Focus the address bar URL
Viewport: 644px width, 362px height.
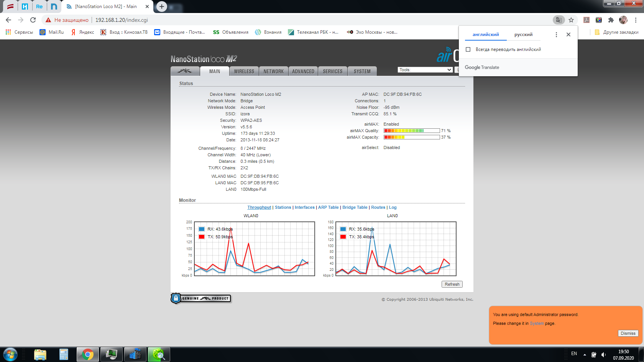click(122, 20)
